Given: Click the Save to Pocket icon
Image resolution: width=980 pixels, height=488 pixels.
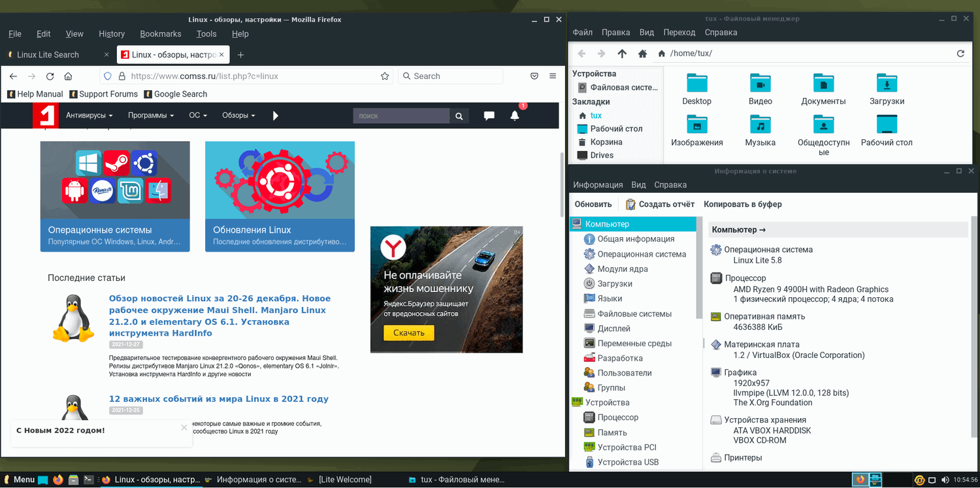Looking at the screenshot, I should [x=534, y=76].
